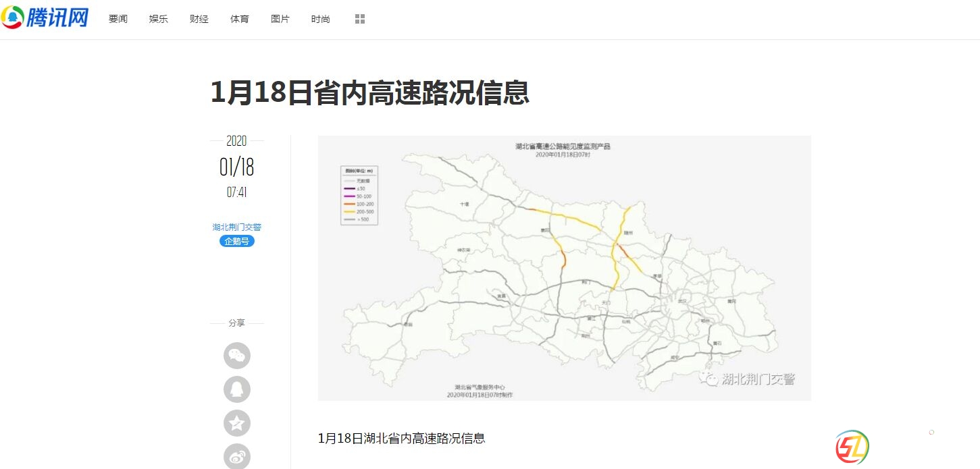Screen dimensions: 980x469
Task: Click the colorful SL floating logo
Action: tap(852, 447)
